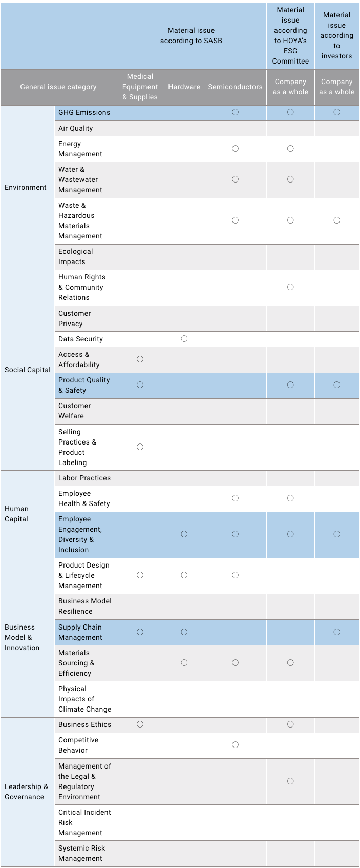Click the Semiconductors column header
This screenshot has width=360, height=868.
point(235,87)
